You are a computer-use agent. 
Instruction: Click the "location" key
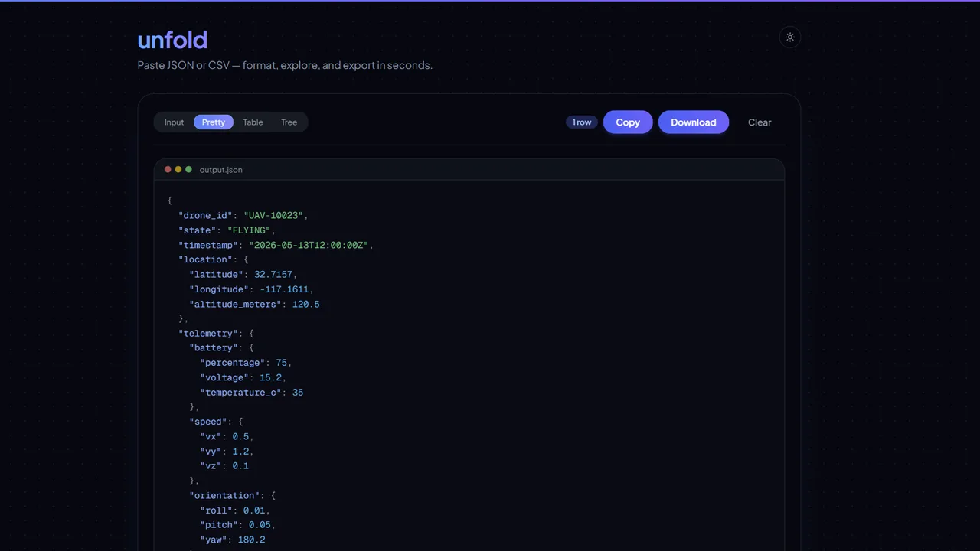point(205,259)
